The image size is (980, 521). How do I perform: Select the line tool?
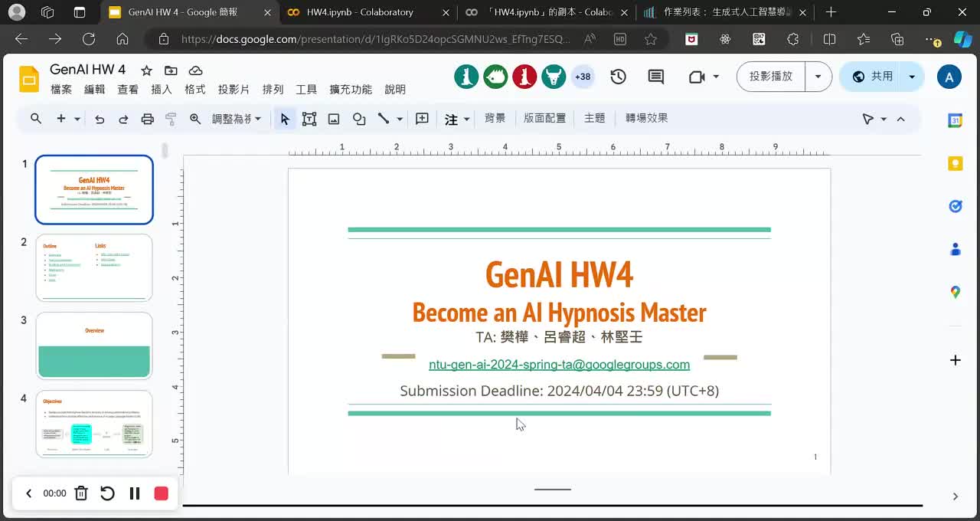pyautogui.click(x=384, y=119)
